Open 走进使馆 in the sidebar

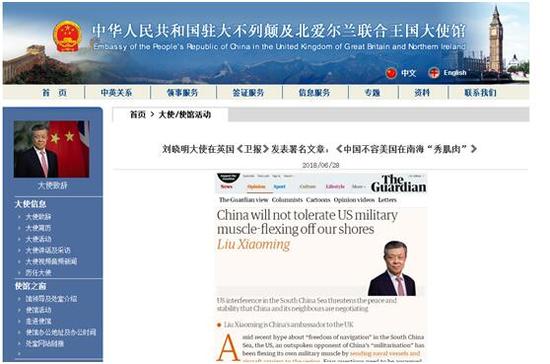(x=38, y=321)
